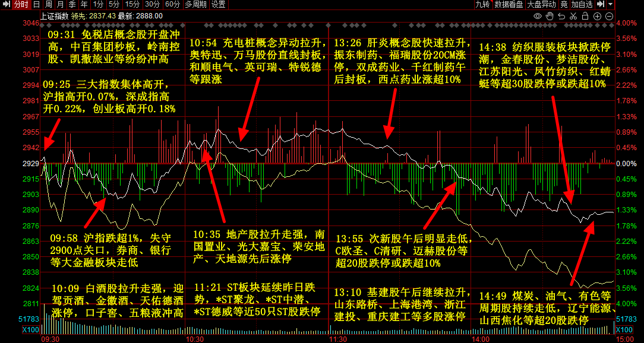
Task: Open the 设置 settings menu
Action: click(x=219, y=4)
